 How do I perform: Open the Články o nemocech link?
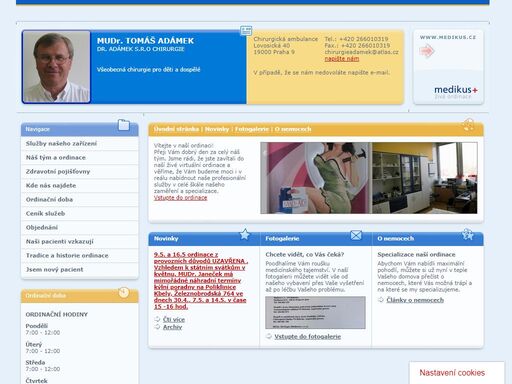click(415, 300)
